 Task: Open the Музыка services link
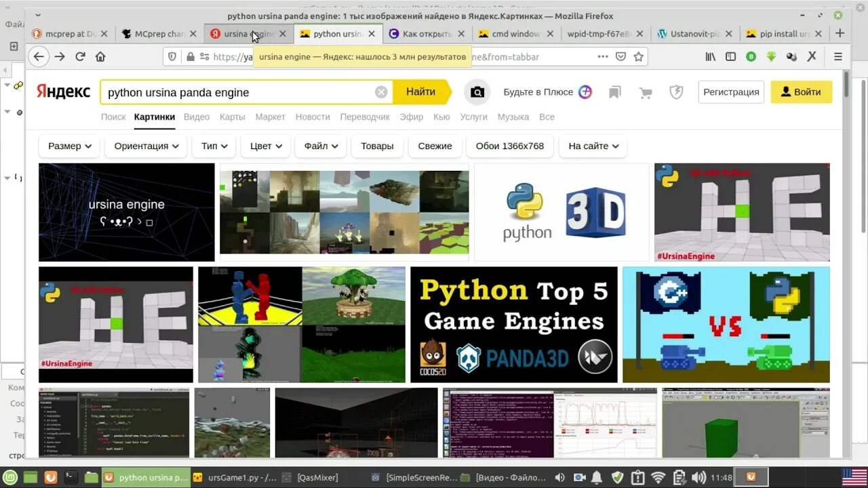click(x=513, y=117)
